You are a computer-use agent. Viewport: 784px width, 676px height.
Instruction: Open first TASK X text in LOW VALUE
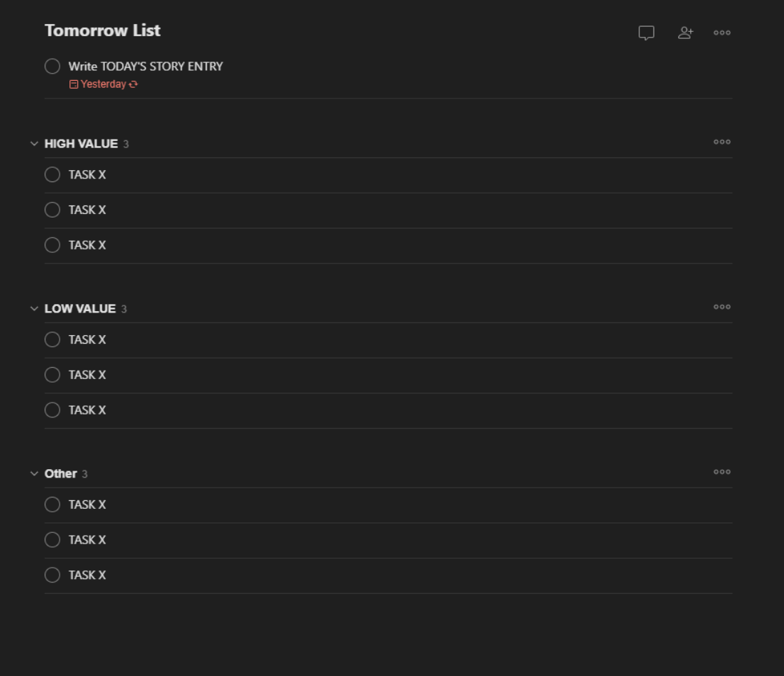pos(87,339)
